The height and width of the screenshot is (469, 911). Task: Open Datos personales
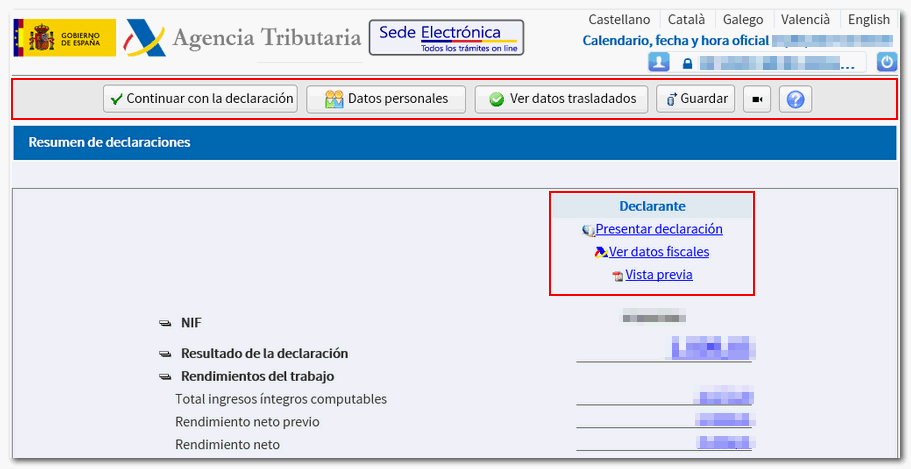click(385, 99)
